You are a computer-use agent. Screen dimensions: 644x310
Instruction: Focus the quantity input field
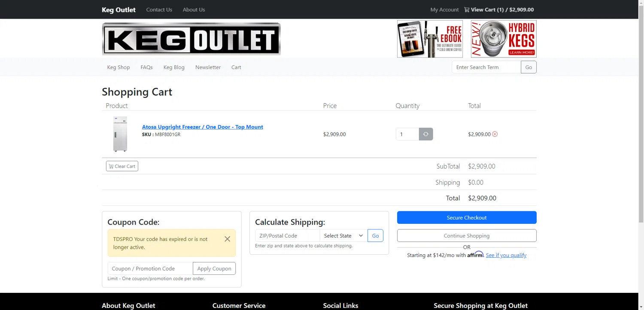pyautogui.click(x=407, y=134)
